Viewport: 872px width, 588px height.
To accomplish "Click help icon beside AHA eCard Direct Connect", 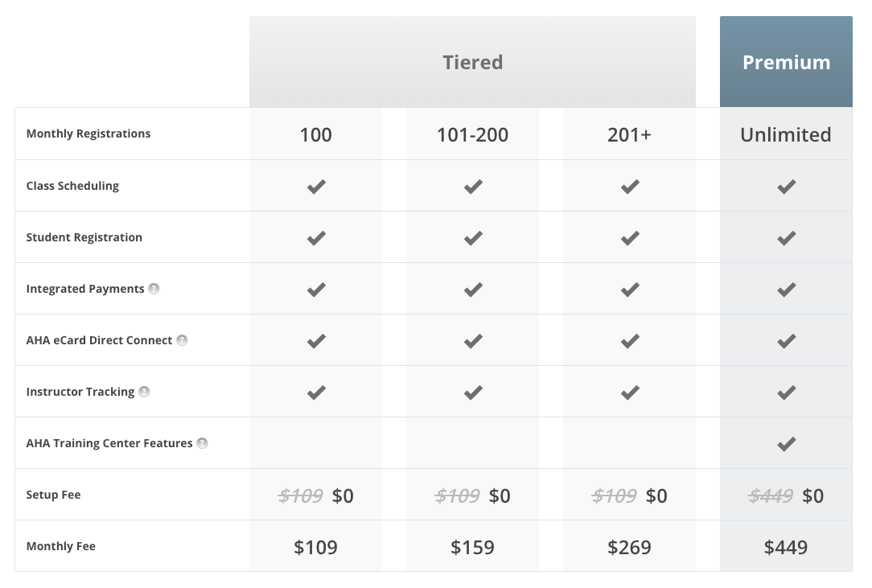I will coord(182,340).
